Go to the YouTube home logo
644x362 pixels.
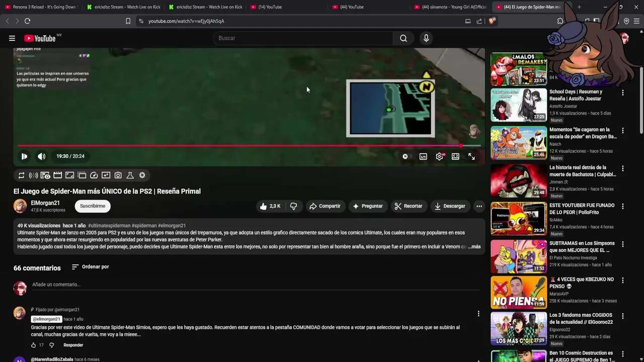tap(40, 38)
